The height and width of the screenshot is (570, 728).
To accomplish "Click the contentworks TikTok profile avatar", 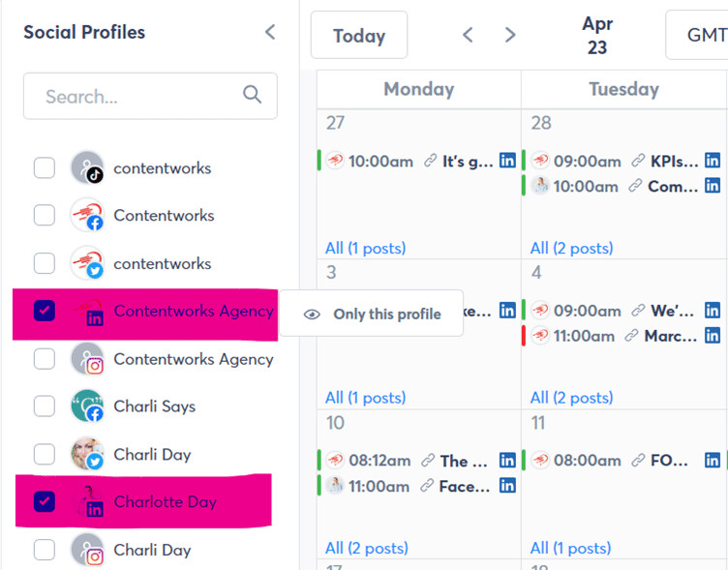I will (87, 167).
